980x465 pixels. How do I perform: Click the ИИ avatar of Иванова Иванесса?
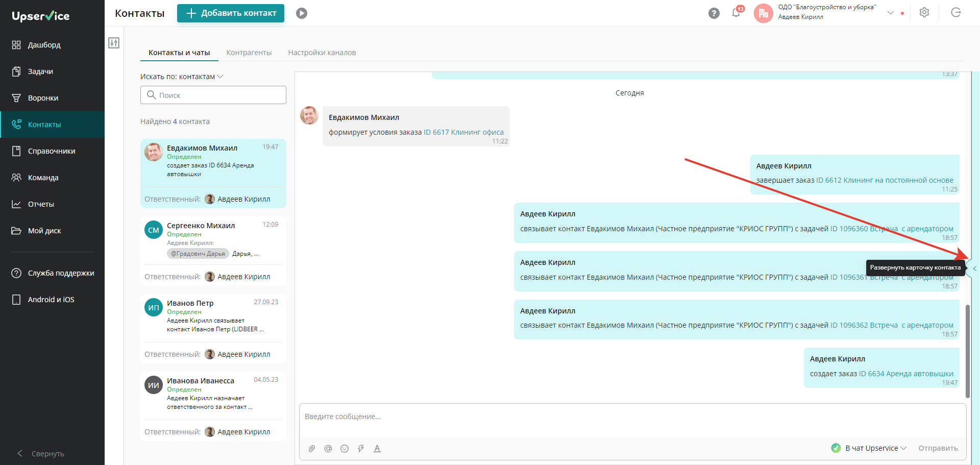point(154,385)
